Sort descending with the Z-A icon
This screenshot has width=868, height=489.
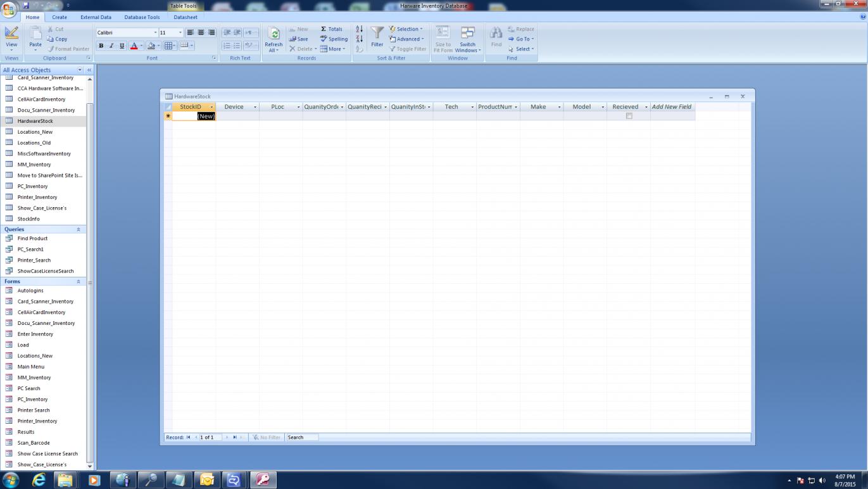(x=359, y=39)
